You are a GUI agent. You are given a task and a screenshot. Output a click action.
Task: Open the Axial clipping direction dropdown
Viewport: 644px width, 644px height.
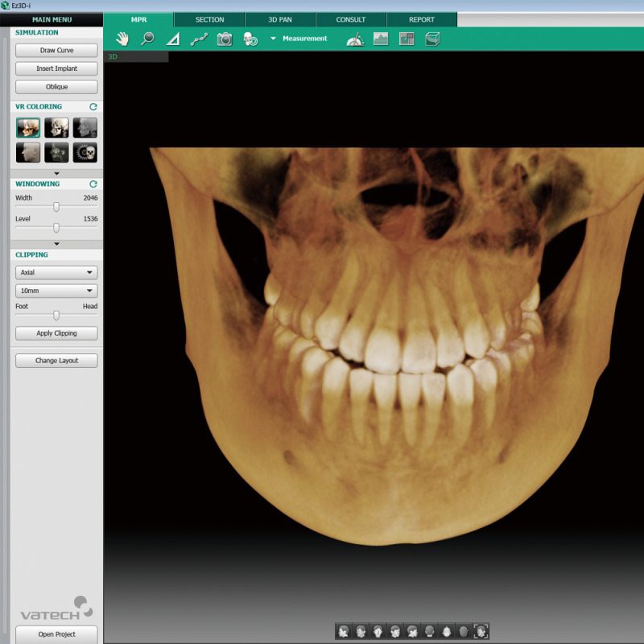(x=55, y=272)
